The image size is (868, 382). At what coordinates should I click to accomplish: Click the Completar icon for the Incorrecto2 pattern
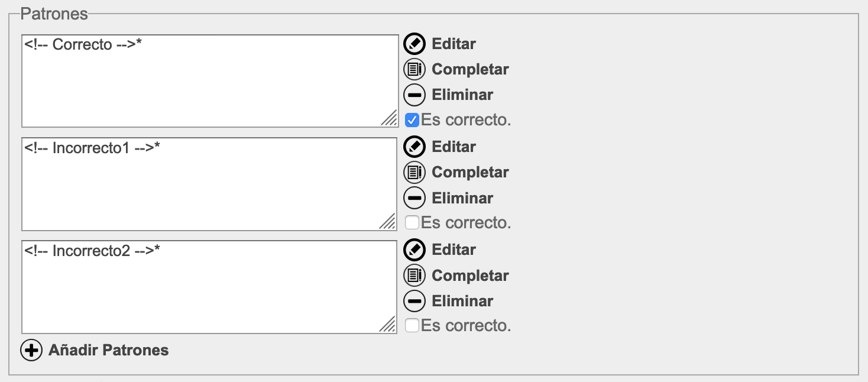[x=414, y=276]
